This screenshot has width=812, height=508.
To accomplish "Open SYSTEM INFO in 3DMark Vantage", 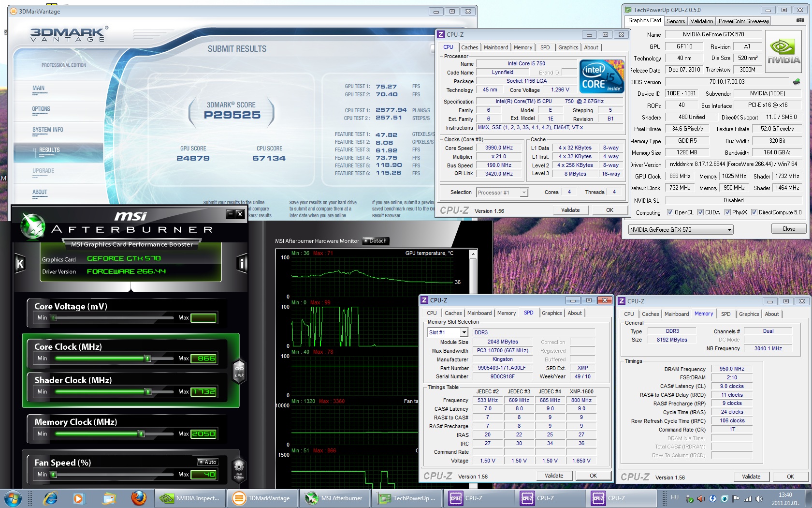I will tap(48, 130).
